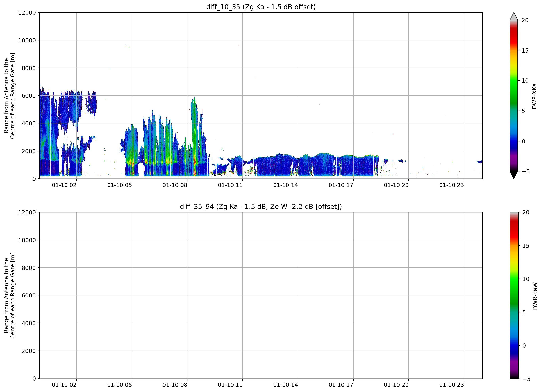Click the 01-10 02 tick label on bottom plot
The width and height of the screenshot is (542, 392).
pyautogui.click(x=64, y=385)
